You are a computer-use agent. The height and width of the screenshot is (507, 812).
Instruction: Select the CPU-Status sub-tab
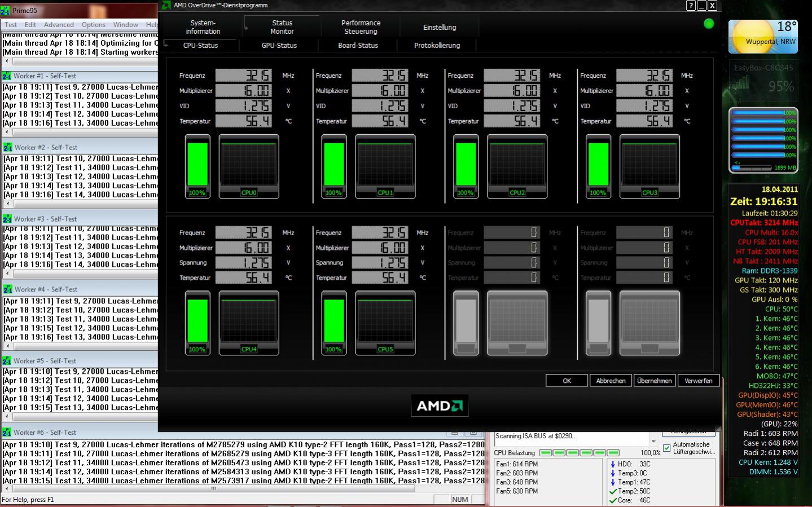pyautogui.click(x=200, y=45)
